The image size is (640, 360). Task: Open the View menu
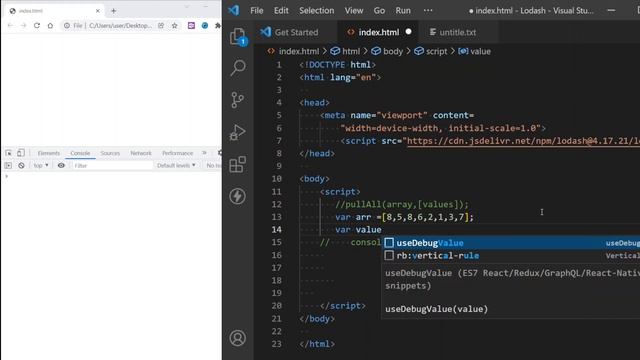(x=353, y=11)
